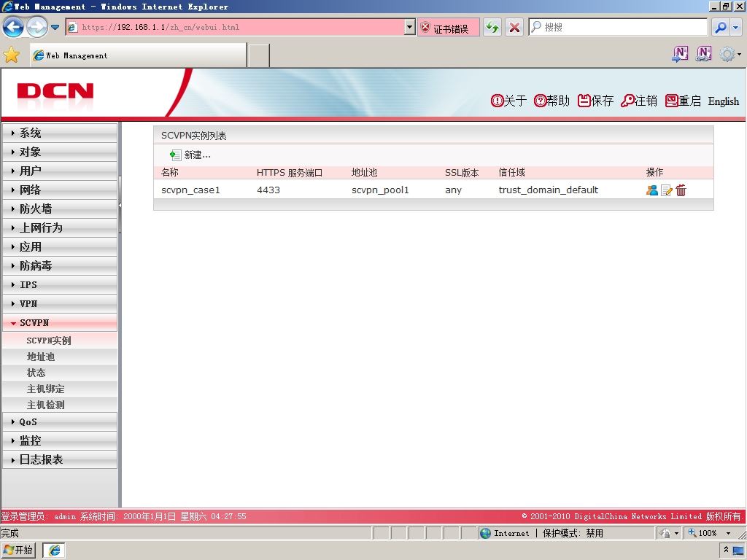Viewport: 747px width, 560px height.
Task: Expand 日志报表 menu in sidebar
Action: point(60,459)
